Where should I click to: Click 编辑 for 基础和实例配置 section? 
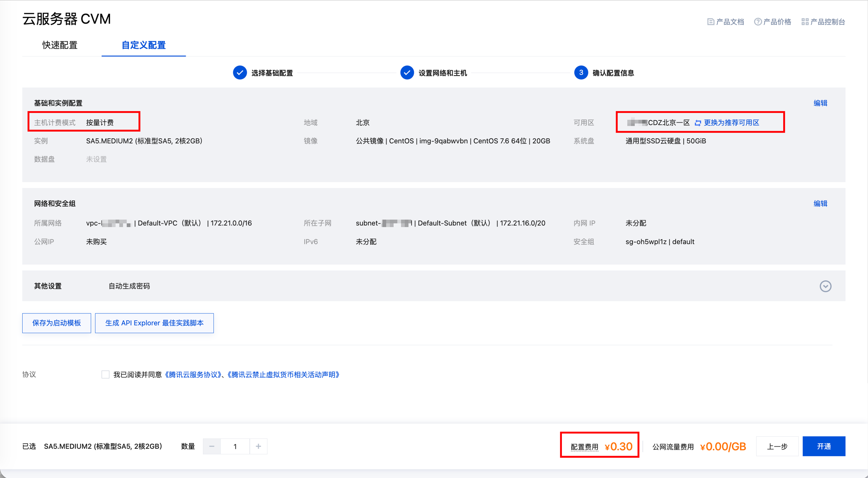pos(820,103)
